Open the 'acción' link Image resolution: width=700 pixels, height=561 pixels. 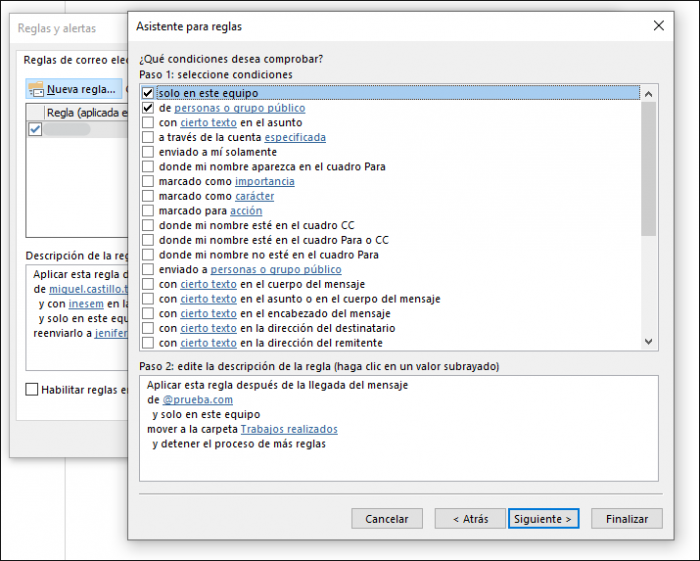coord(246,211)
